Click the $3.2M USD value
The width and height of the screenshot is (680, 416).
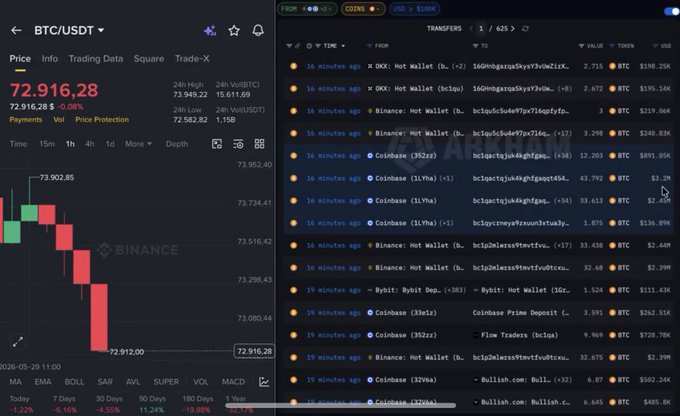tap(660, 178)
